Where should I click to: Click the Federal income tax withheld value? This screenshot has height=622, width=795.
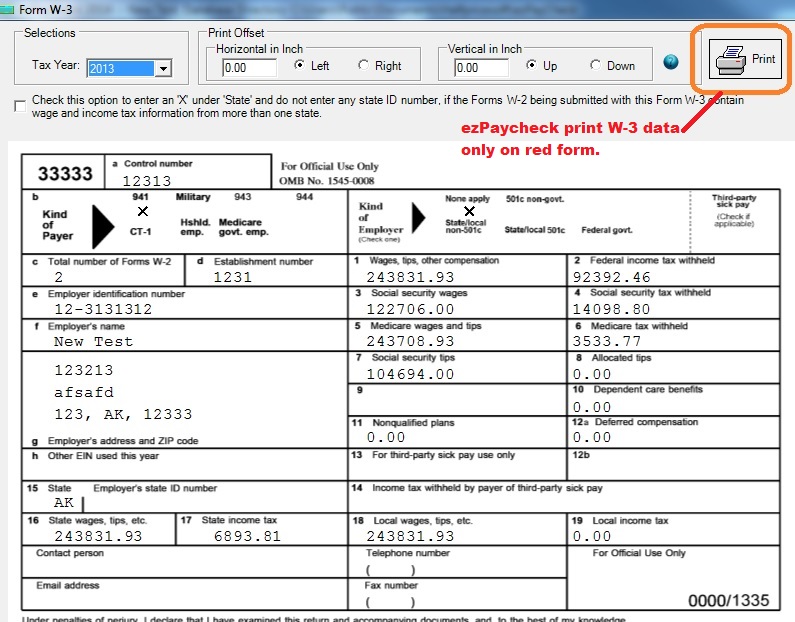pyautogui.click(x=611, y=277)
